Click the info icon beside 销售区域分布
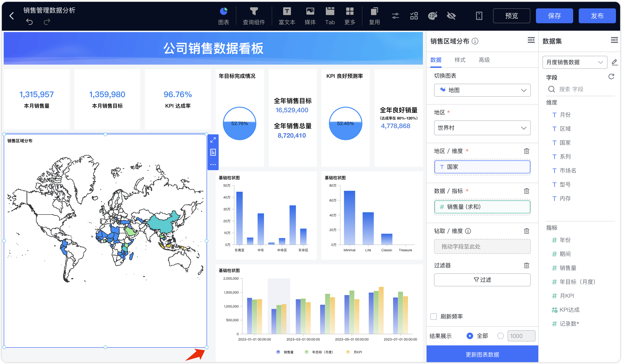This screenshot has width=622, height=364. click(x=475, y=41)
